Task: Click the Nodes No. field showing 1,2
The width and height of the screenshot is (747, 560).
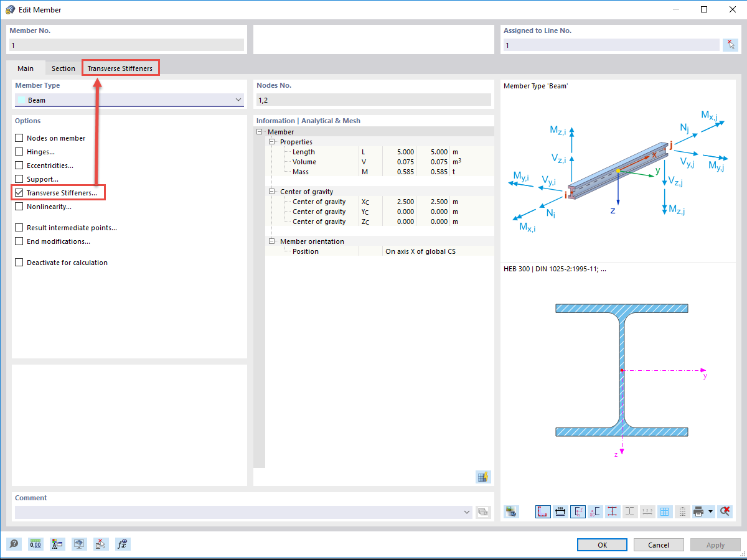Action: coord(374,100)
